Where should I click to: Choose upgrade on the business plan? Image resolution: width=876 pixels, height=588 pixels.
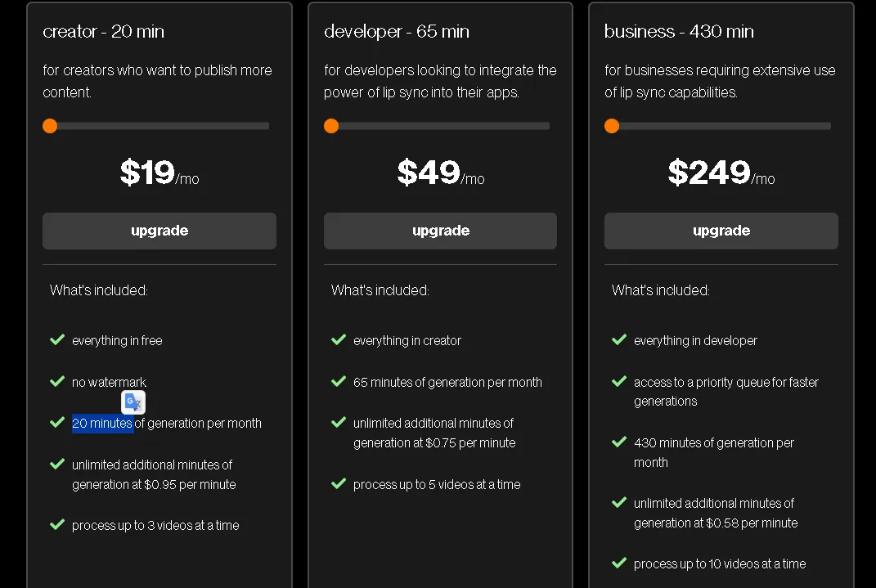point(721,231)
